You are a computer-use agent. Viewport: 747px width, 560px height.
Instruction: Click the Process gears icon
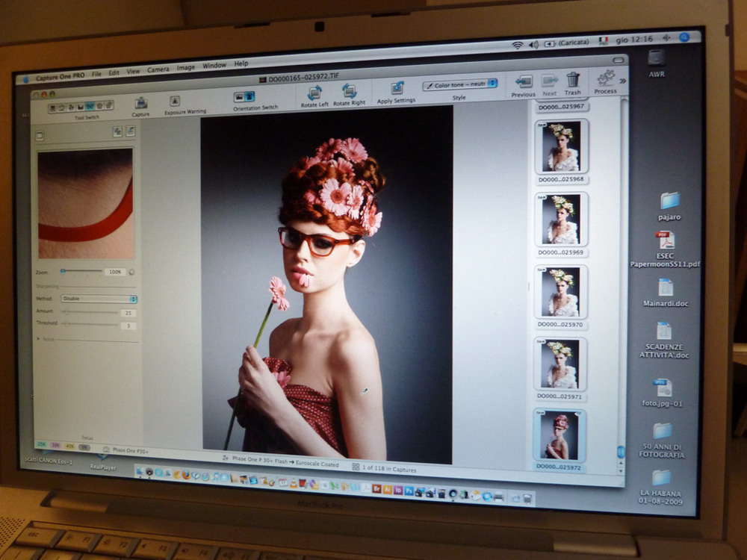[606, 78]
